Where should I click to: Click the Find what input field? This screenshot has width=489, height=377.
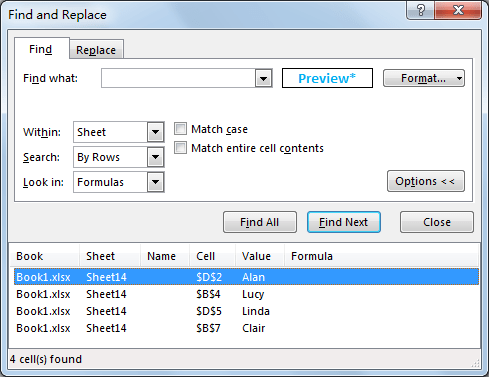click(178, 78)
